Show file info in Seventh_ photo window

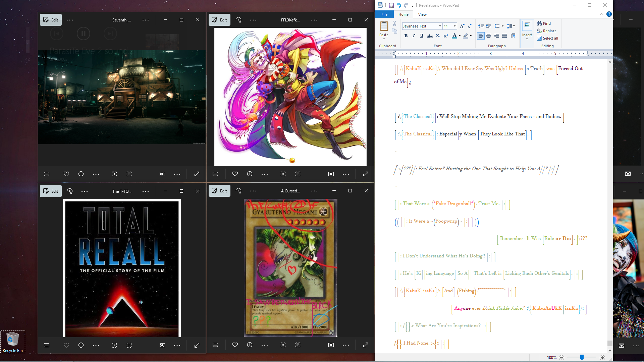(81, 174)
